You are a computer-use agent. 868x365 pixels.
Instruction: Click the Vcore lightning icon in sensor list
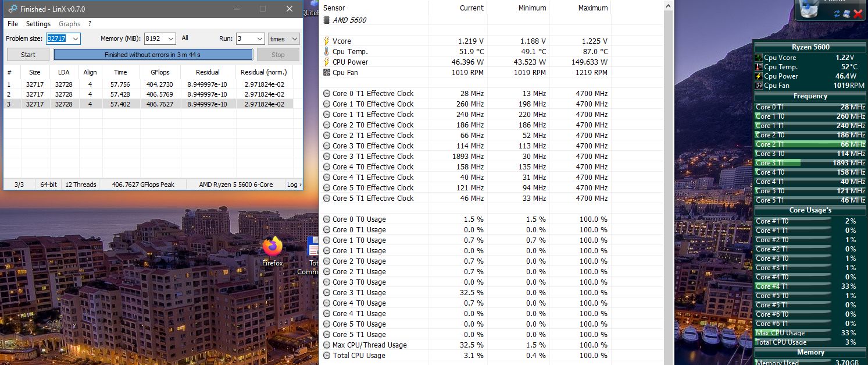point(327,41)
